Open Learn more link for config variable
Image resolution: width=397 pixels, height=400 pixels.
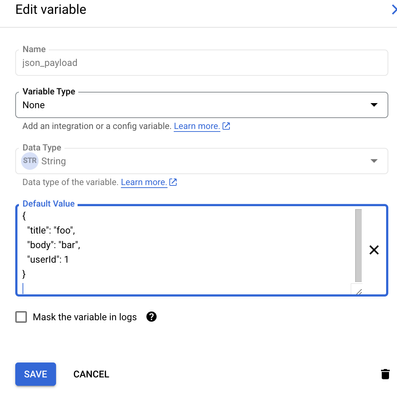pos(197,126)
